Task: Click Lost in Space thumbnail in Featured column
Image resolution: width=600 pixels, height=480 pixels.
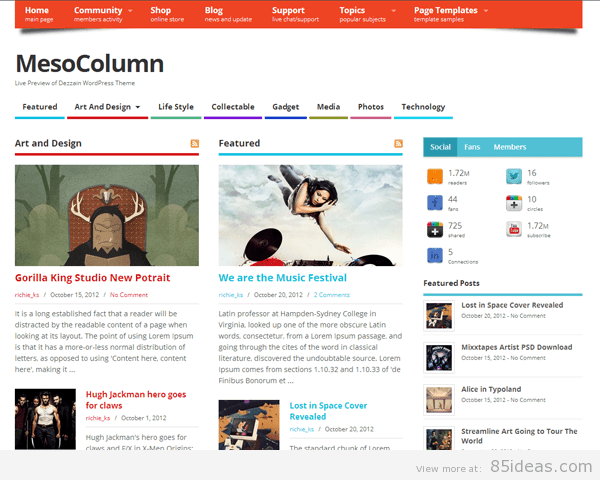Action: pos(249,425)
